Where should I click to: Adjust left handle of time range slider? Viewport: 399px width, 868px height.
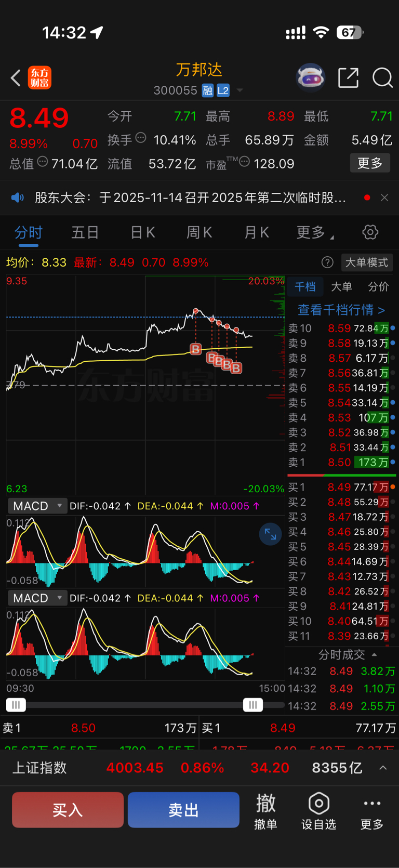(x=16, y=705)
